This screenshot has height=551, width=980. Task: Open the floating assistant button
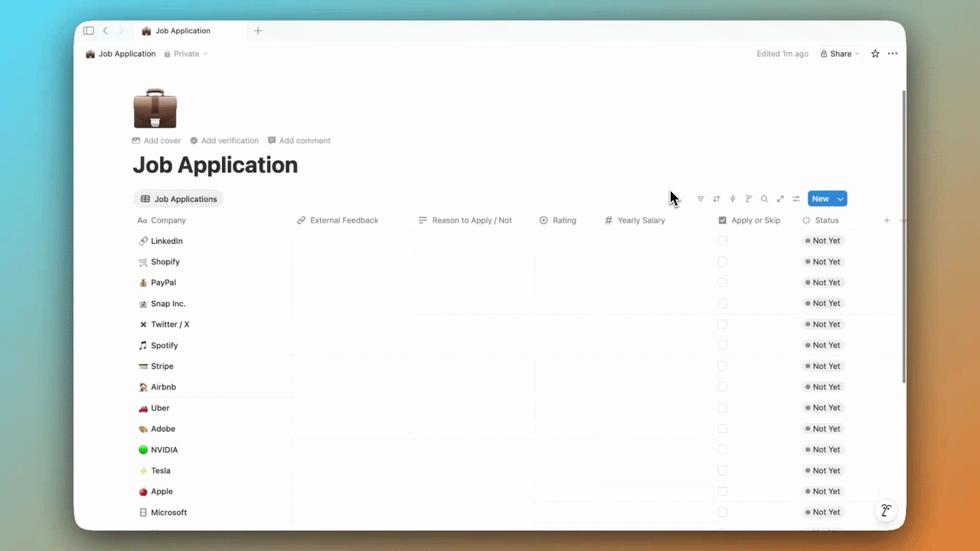click(886, 511)
